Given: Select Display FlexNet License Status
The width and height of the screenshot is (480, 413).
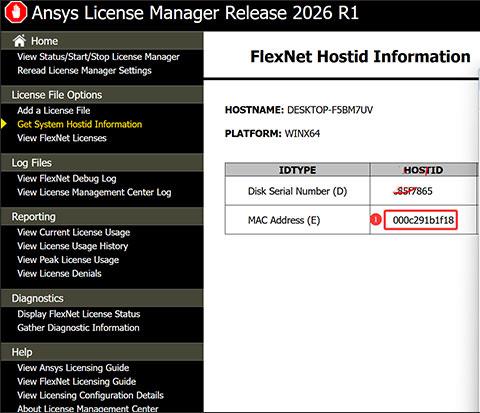Looking at the screenshot, I should (79, 314).
